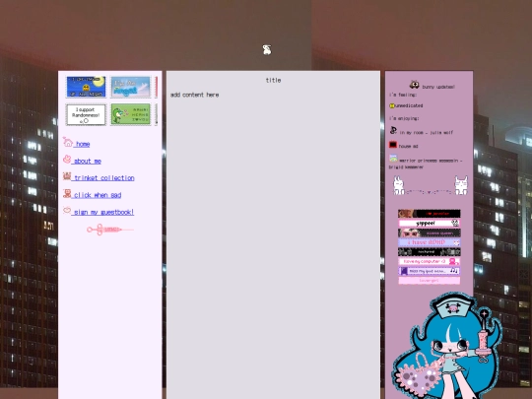Click the I'm An Angel stamp
Screen dimensions: 532x399
(x=131, y=87)
